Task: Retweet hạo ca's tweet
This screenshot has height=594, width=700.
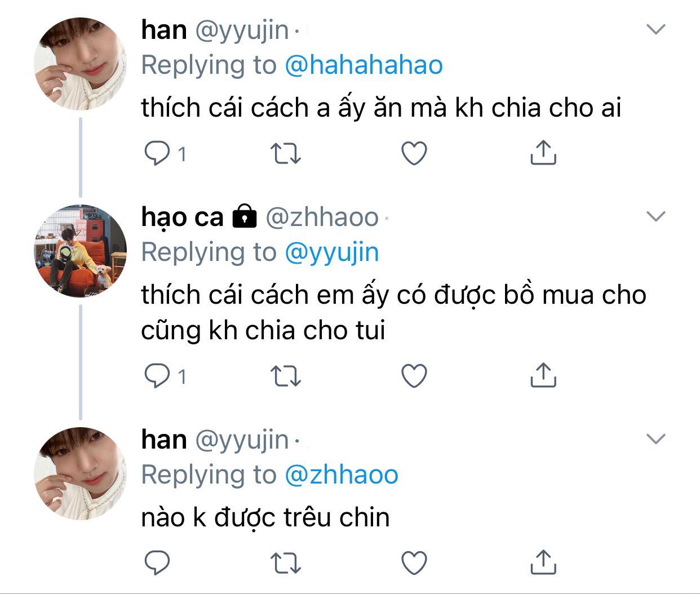Action: click(x=286, y=376)
